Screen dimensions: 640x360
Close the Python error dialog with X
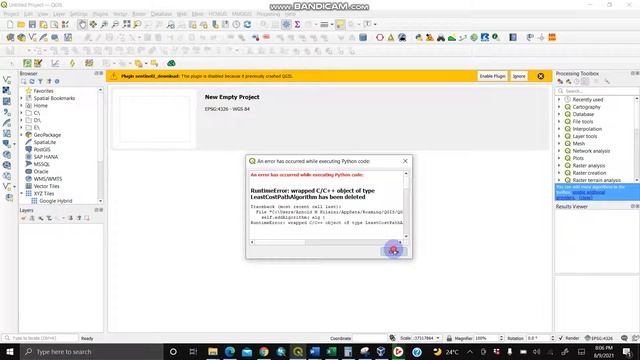click(x=405, y=161)
